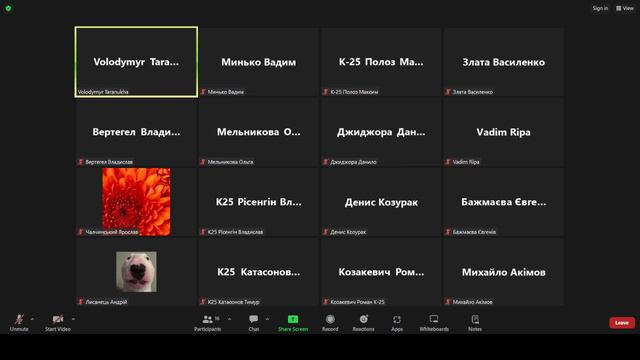Click the large name Мельникова О...

pyautogui.click(x=259, y=132)
